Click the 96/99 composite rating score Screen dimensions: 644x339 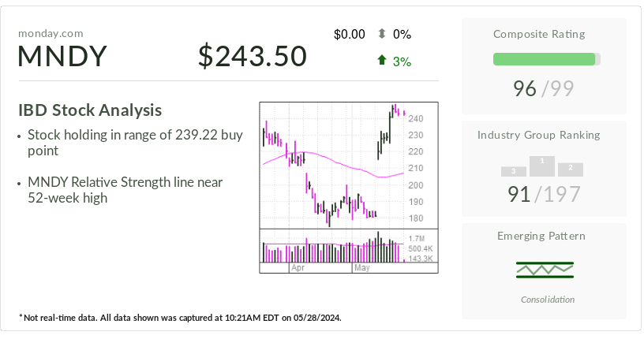pyautogui.click(x=544, y=88)
